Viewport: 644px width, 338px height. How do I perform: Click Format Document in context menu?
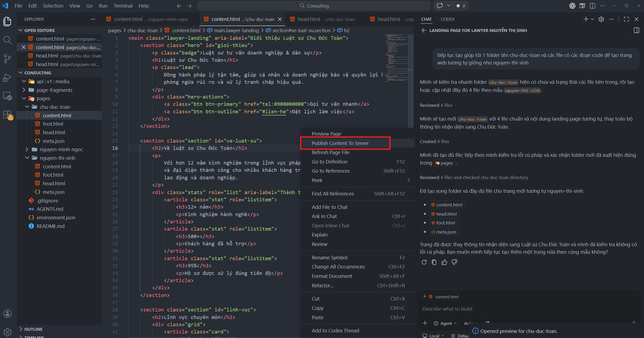(x=332, y=276)
